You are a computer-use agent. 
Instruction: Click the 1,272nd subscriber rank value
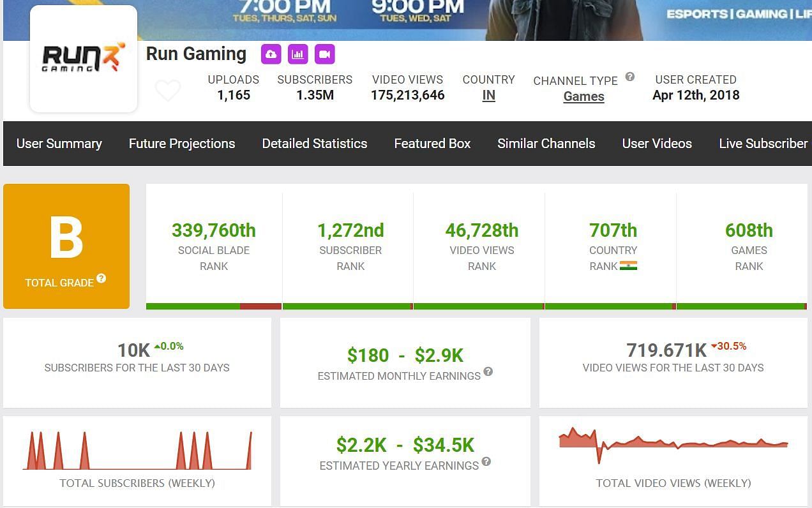click(350, 230)
